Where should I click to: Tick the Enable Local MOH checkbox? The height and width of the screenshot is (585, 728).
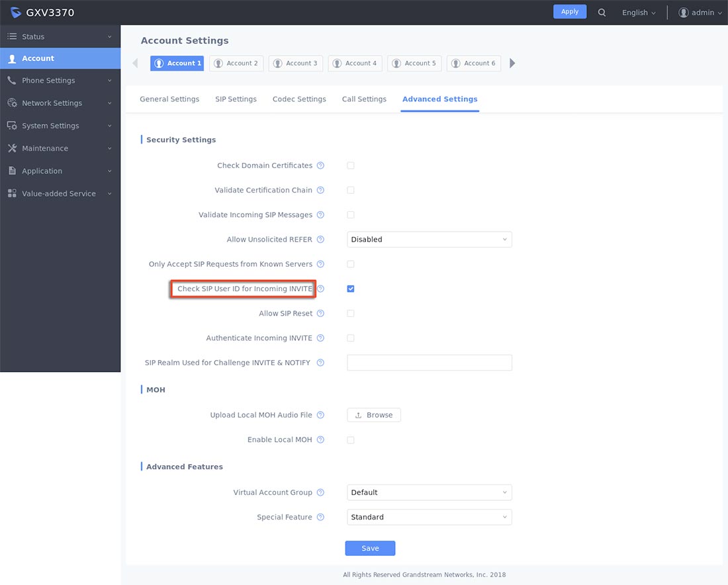tap(351, 439)
